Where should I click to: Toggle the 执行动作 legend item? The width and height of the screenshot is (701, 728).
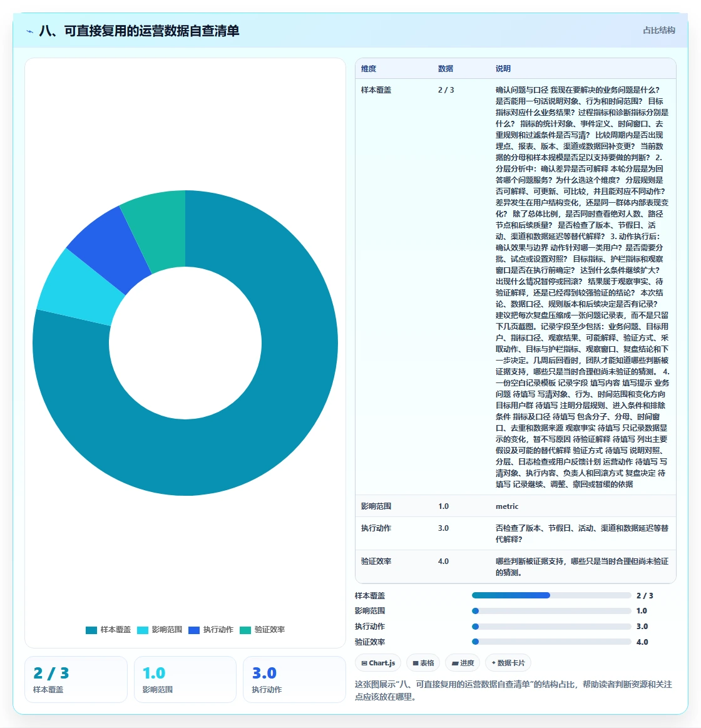pos(211,630)
